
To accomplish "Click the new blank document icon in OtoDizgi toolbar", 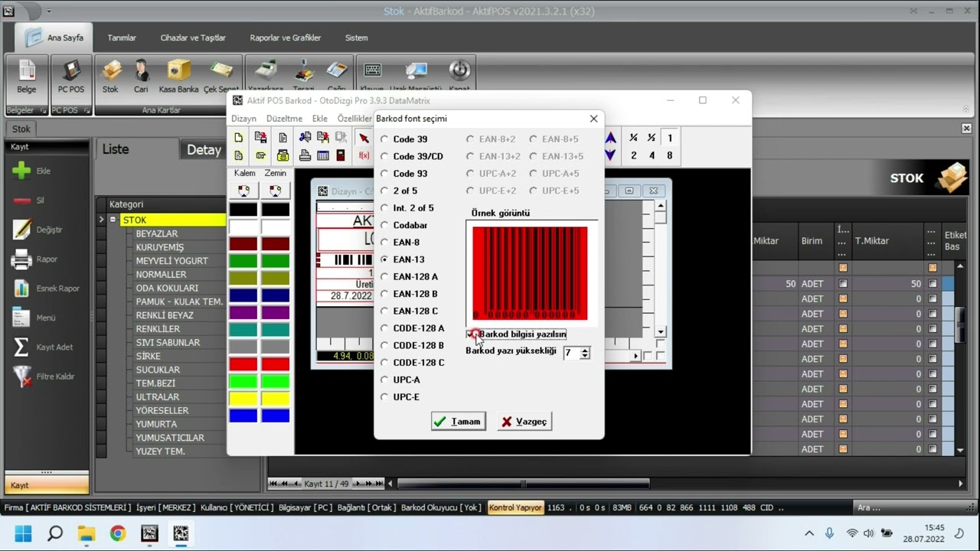I will click(239, 138).
